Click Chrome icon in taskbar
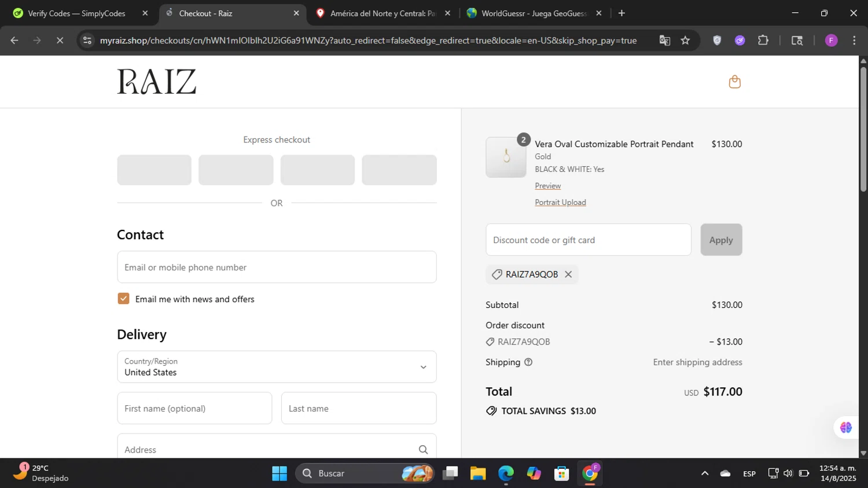 (590, 474)
